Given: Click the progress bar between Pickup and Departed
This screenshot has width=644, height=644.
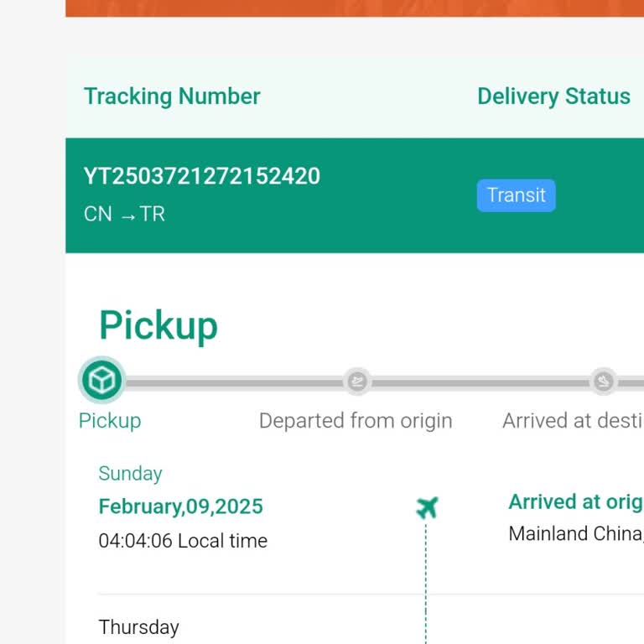Looking at the screenshot, I should point(231,382).
